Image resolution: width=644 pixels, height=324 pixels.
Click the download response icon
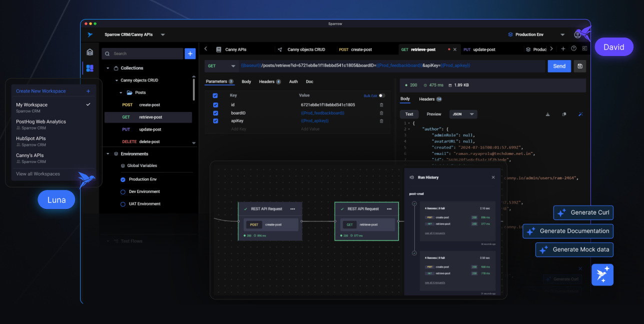pos(547,114)
